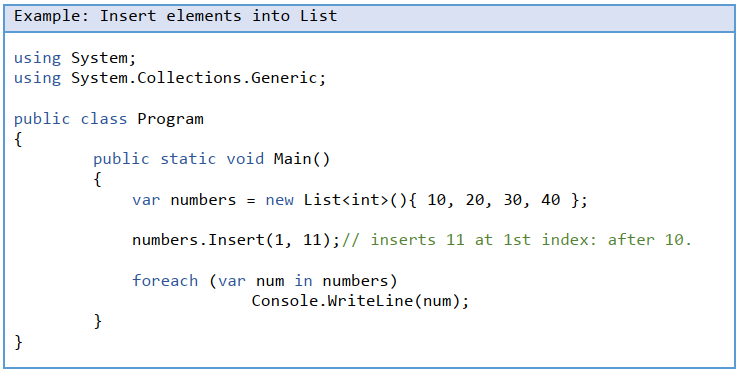Click the 'new' keyword
739x374 pixels.
(x=279, y=200)
